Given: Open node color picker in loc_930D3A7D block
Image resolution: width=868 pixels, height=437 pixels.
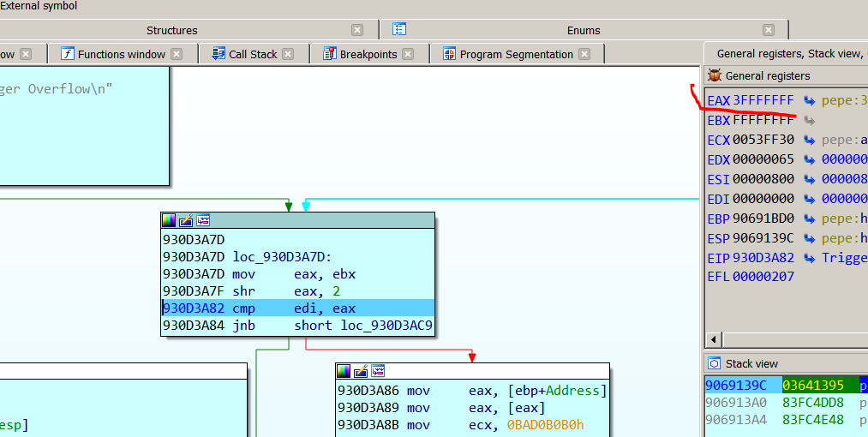Looking at the screenshot, I should 170,220.
